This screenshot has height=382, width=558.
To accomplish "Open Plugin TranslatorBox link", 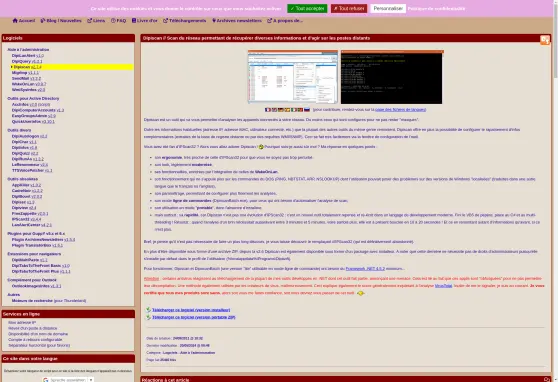I will click(37, 245).
